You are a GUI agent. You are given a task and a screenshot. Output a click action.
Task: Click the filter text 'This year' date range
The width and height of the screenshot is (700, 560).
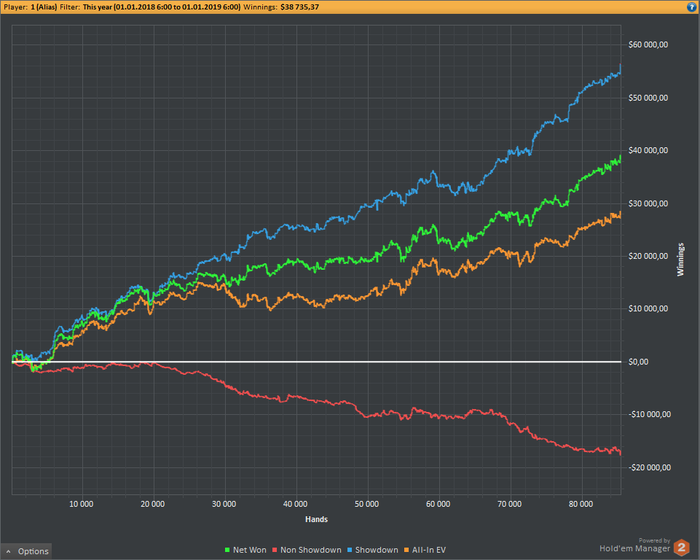tap(162, 7)
